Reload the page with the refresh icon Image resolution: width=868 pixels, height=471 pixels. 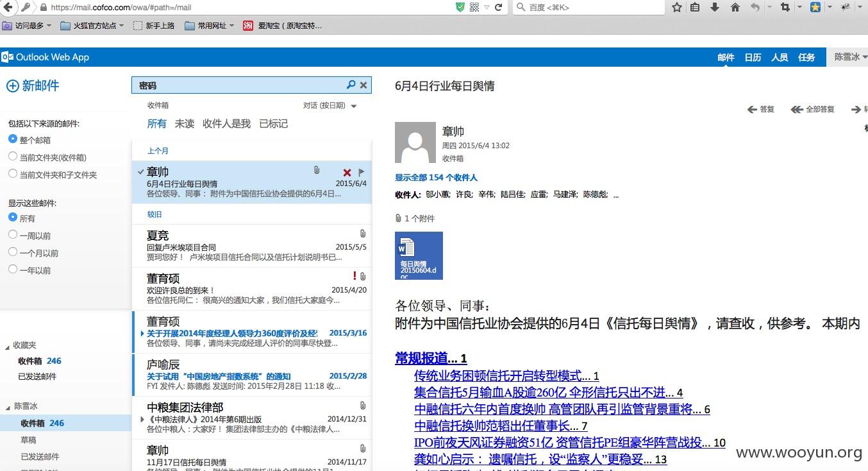click(498, 7)
